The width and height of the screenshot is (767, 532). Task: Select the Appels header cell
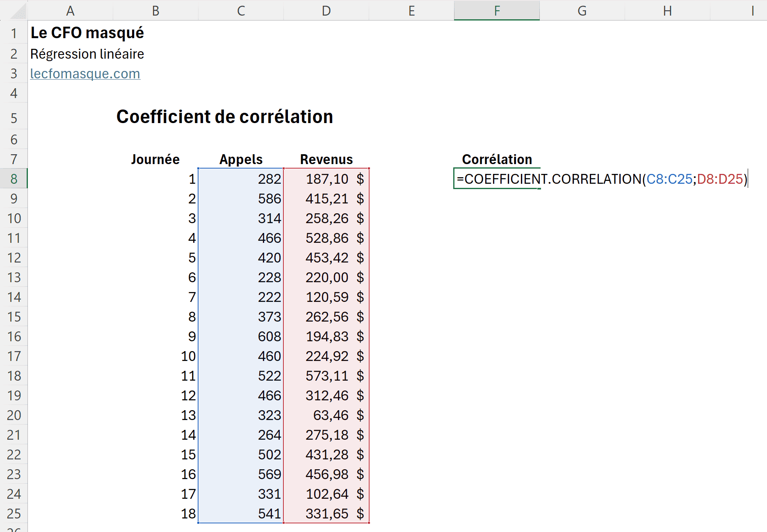point(240,159)
